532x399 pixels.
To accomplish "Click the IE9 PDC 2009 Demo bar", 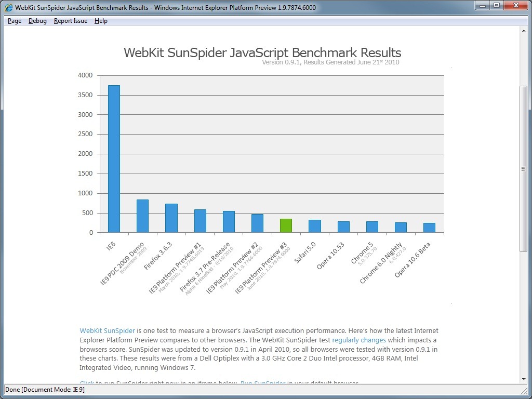I will point(142,216).
